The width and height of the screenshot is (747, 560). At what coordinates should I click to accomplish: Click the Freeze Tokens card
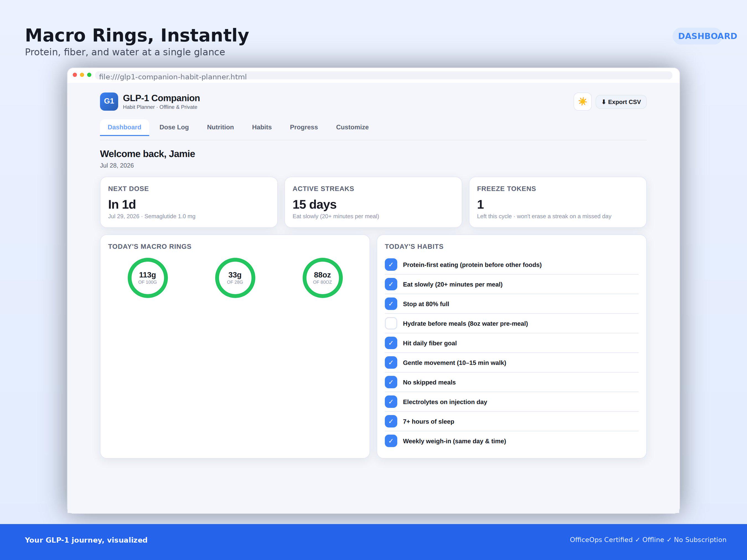coord(557,202)
